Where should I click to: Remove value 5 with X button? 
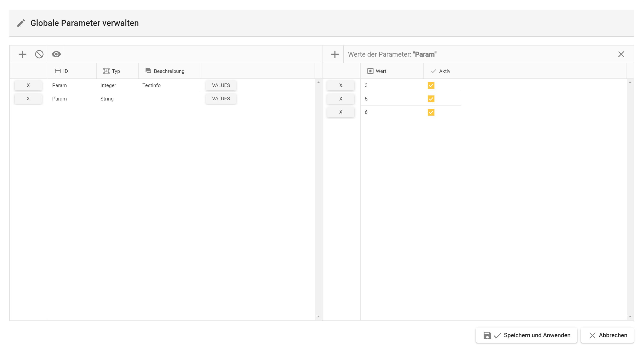[x=340, y=99]
